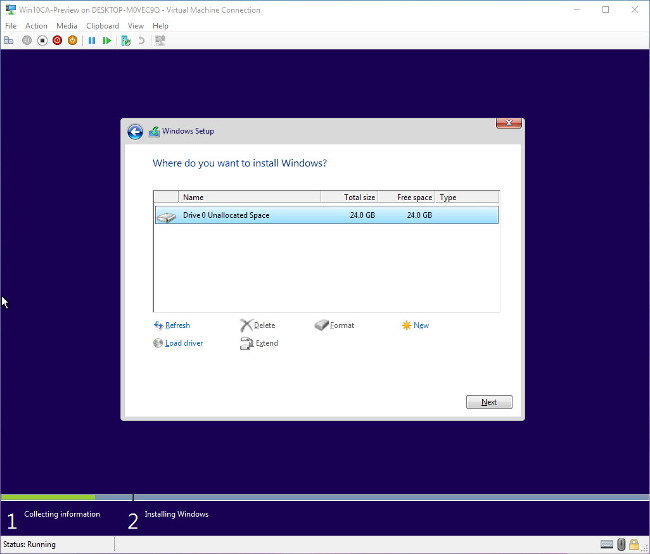Click the Type column header
650x554 pixels.
tap(467, 197)
